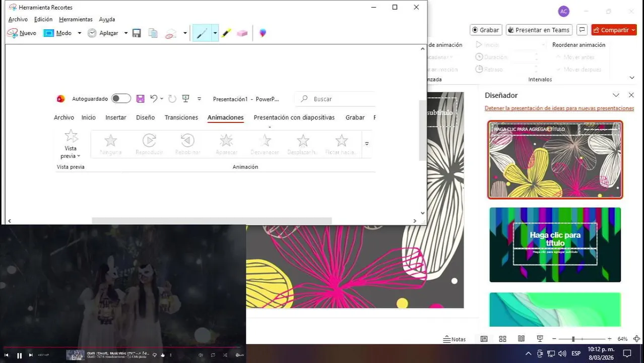Click the red Compartir button
The height and width of the screenshot is (363, 644).
coord(614,30)
